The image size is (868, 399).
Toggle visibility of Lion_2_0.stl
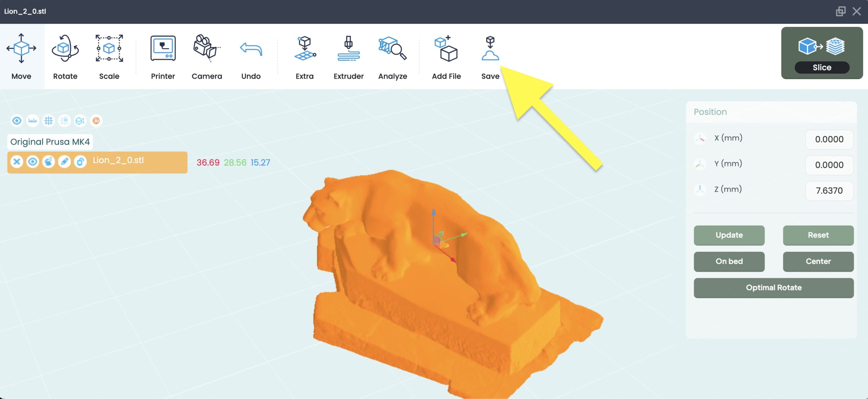click(33, 162)
